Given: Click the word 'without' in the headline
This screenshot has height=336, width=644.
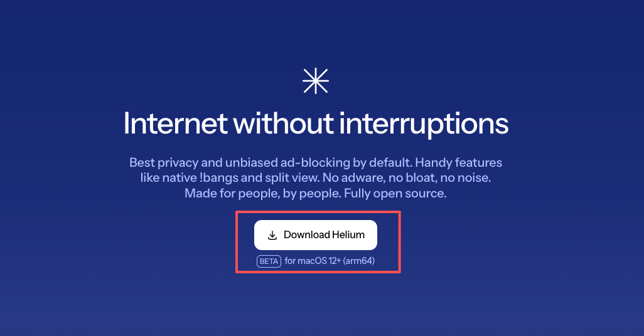Looking at the screenshot, I should pos(283,123).
